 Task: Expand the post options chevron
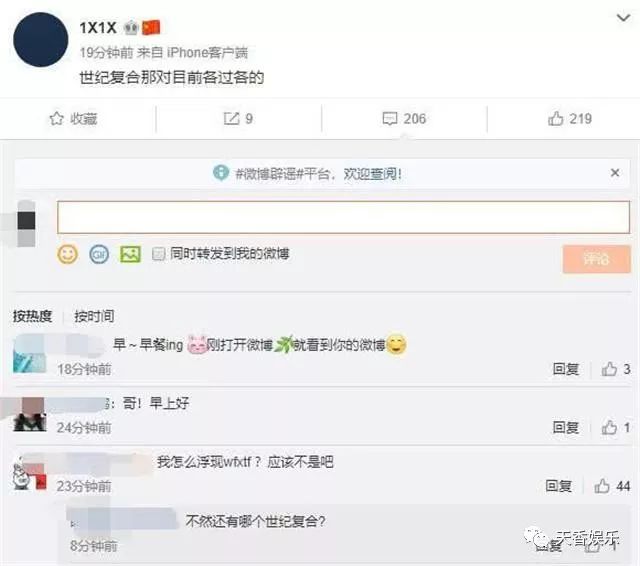pyautogui.click(x=623, y=18)
